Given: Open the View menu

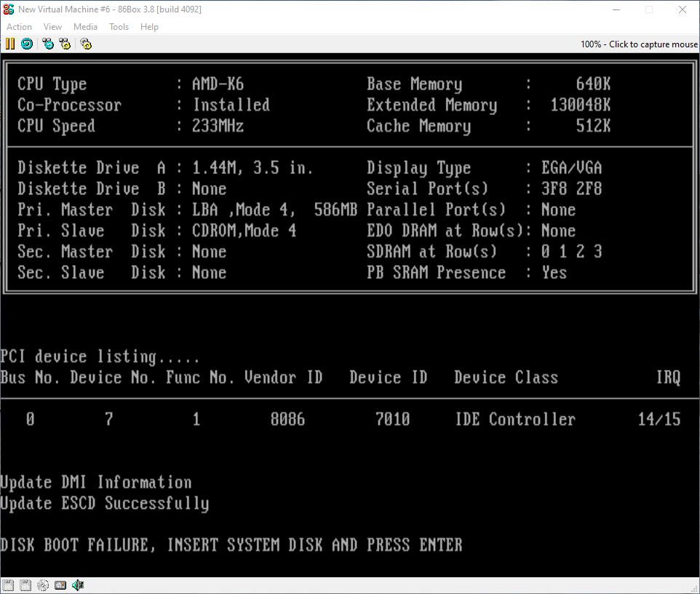Looking at the screenshot, I should [x=52, y=27].
